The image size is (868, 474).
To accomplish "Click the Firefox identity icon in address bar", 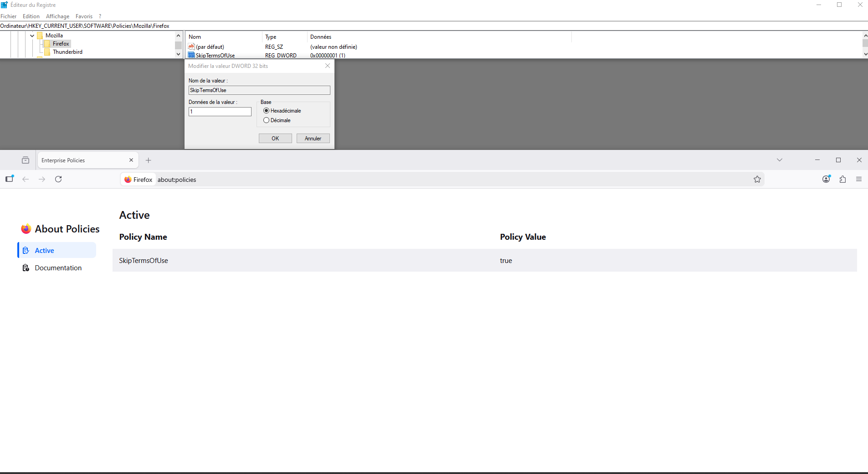I will point(128,180).
